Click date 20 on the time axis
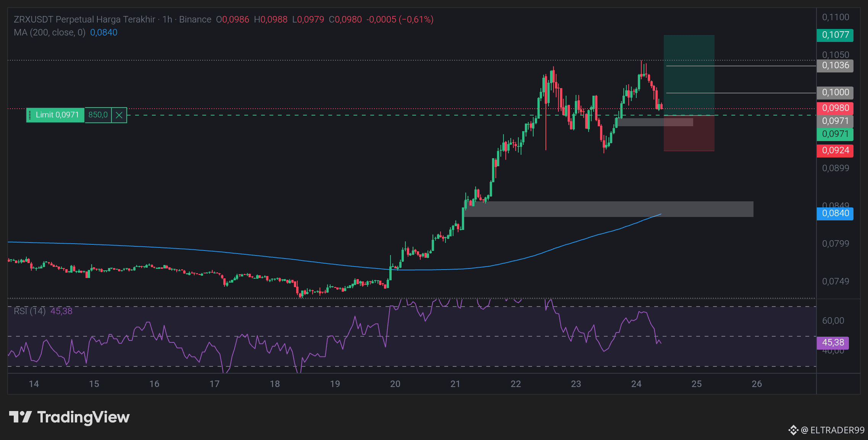 point(395,384)
